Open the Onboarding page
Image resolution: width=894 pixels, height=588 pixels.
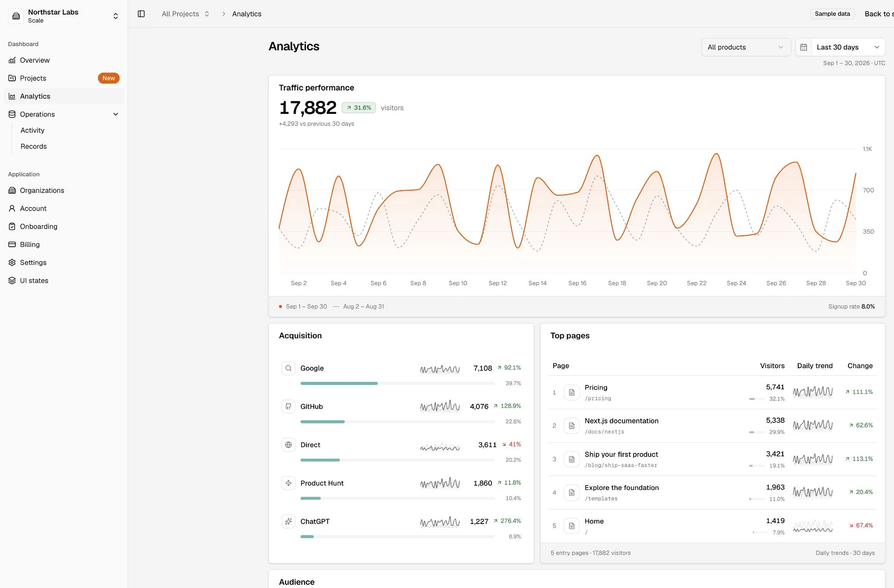tap(64, 226)
